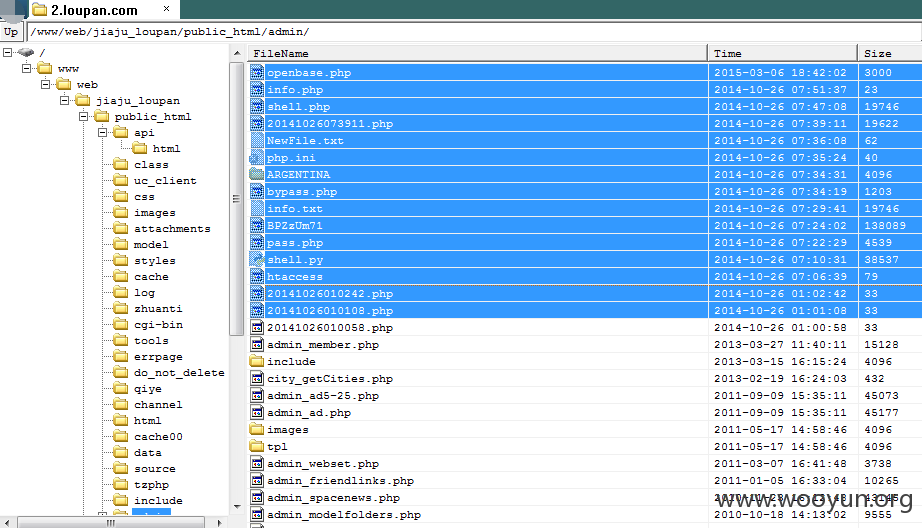Click the city_getCities.php file icon
This screenshot has width=922, height=528.
click(x=257, y=378)
